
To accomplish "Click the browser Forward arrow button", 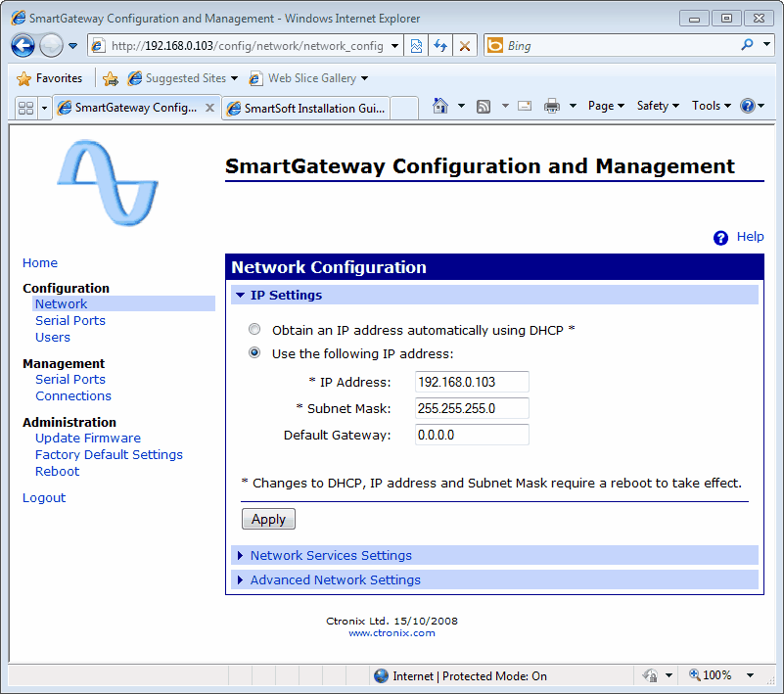I will click(51, 46).
